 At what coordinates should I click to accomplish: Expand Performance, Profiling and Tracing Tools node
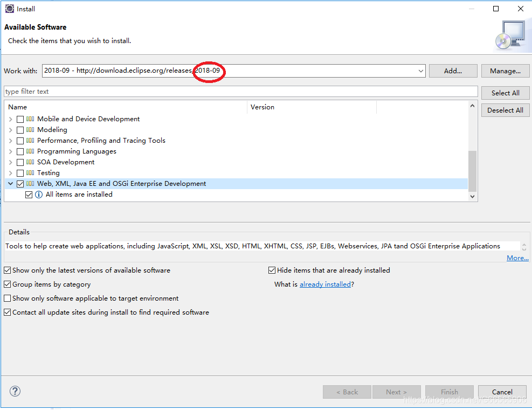tap(11, 141)
